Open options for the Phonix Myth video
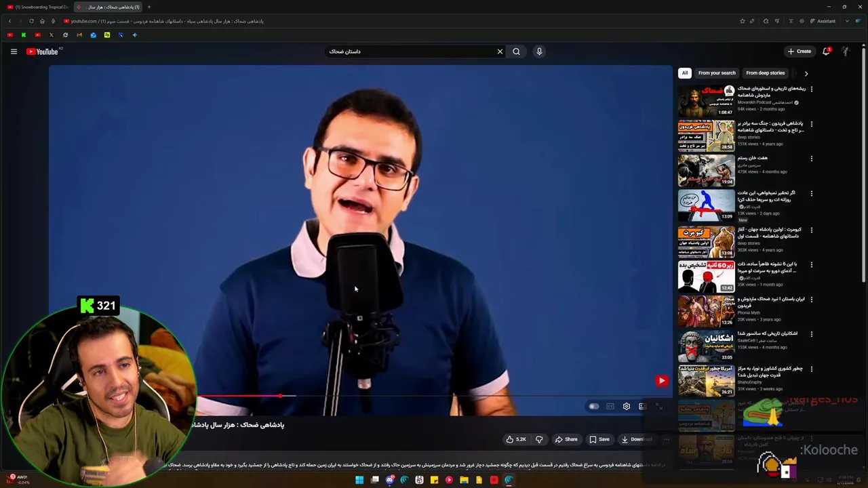The height and width of the screenshot is (488, 868). click(811, 299)
